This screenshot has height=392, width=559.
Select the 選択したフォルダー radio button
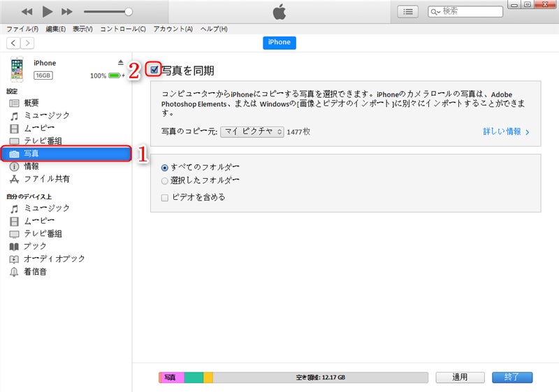pyautogui.click(x=164, y=181)
